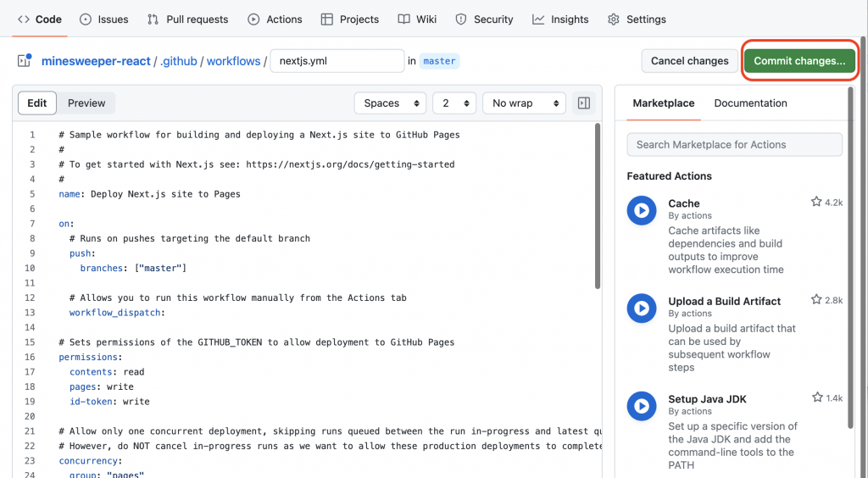This screenshot has width=868, height=478.
Task: Click the master branch label
Action: (440, 61)
